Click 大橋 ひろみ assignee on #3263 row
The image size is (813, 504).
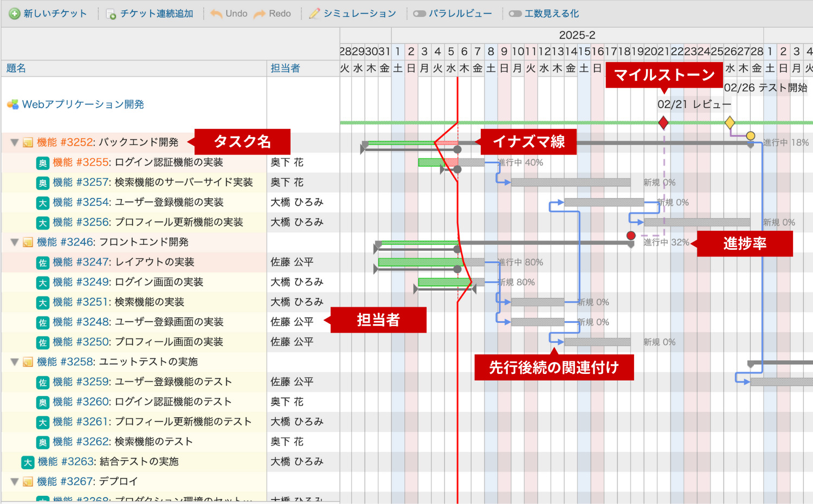coord(297,461)
